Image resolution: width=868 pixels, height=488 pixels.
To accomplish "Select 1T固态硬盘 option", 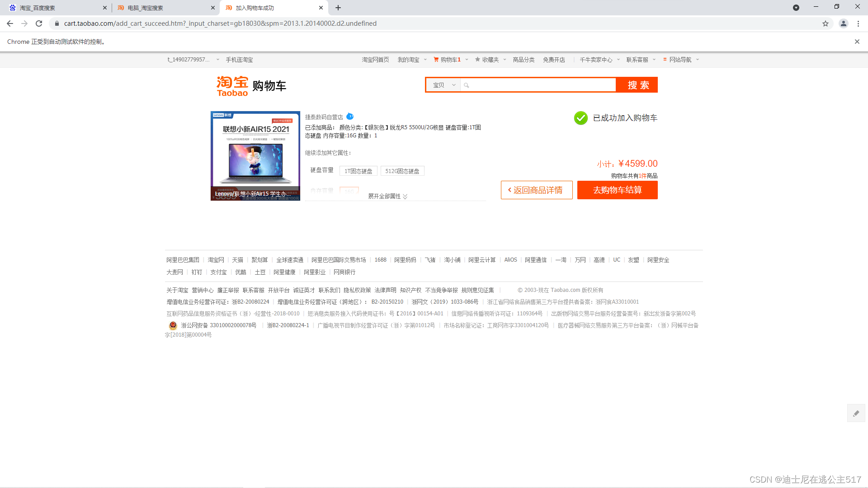I will [359, 171].
